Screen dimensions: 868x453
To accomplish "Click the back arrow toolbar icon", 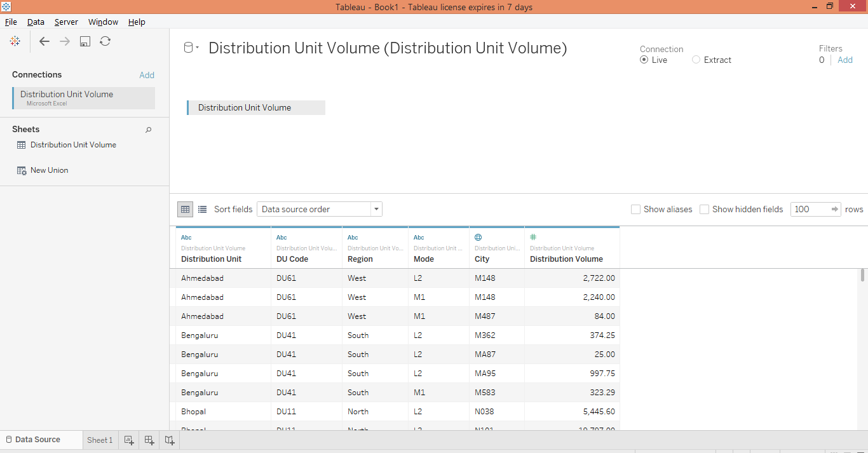I will 44,41.
